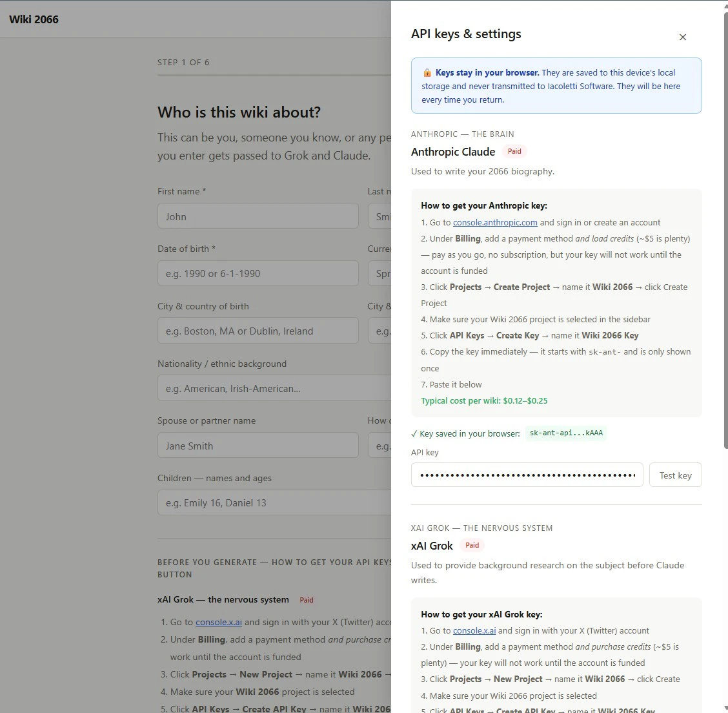Click the partially hidden 'Current' field right of Date of birth
Screen dimensions: 728x713
point(379,273)
